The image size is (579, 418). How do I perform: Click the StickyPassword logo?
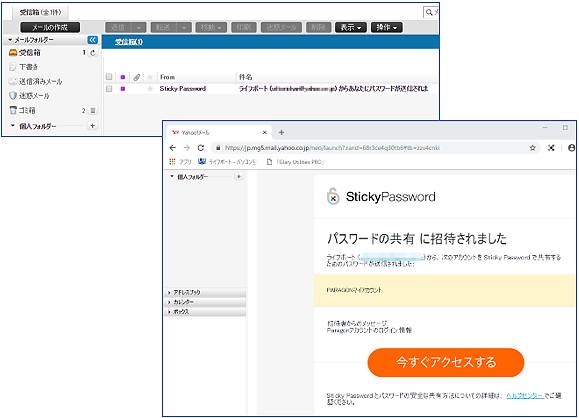tap(381, 196)
